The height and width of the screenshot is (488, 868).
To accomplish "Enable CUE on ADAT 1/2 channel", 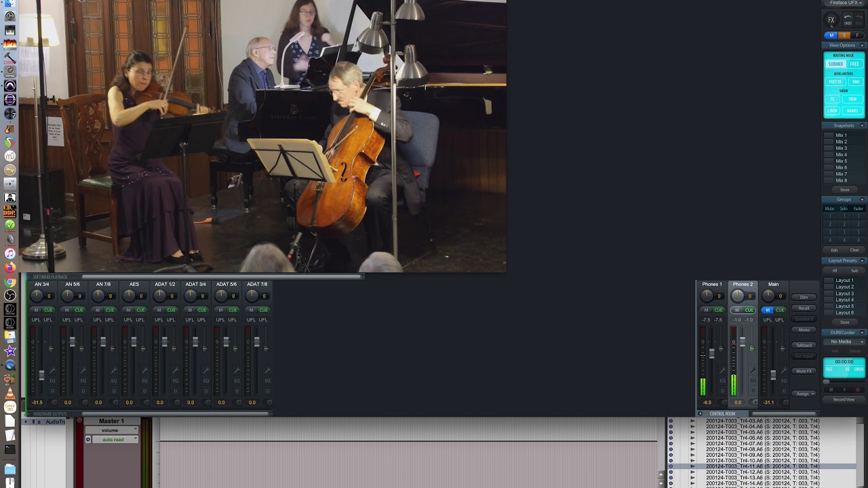I will pyautogui.click(x=171, y=310).
